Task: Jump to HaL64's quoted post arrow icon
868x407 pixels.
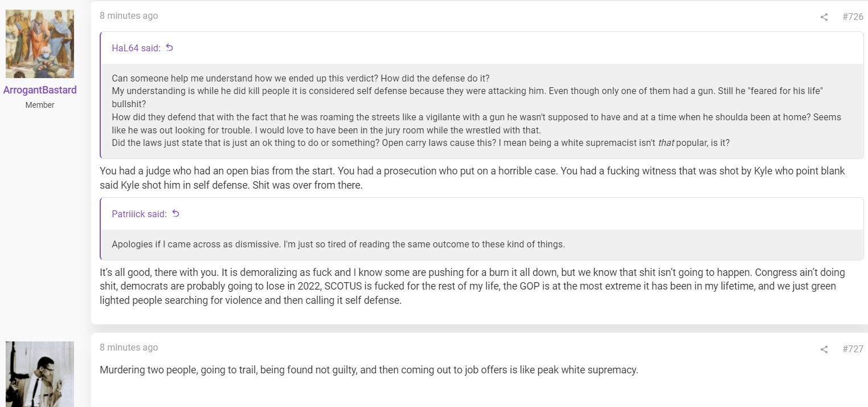Action: 169,48
